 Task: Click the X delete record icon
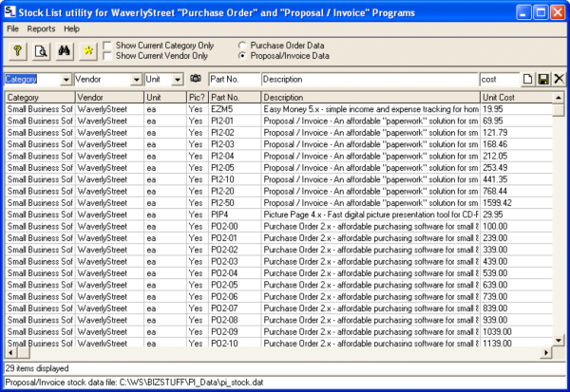[x=559, y=79]
